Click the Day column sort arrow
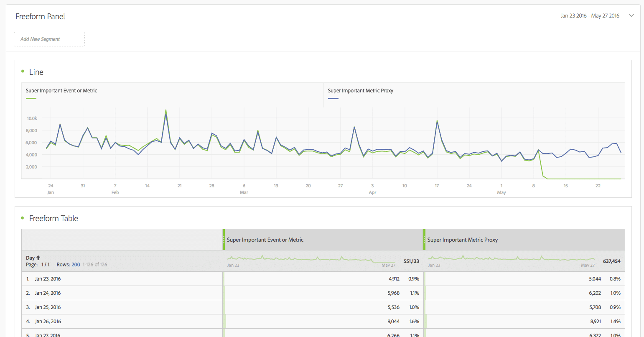Screen dimensions: 644x337 click(x=38, y=258)
